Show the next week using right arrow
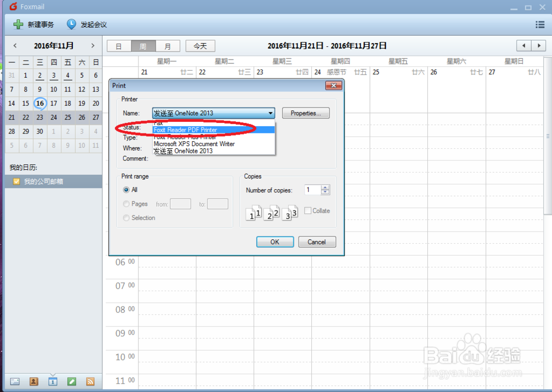Screen dimensions: 552x392 coord(539,46)
